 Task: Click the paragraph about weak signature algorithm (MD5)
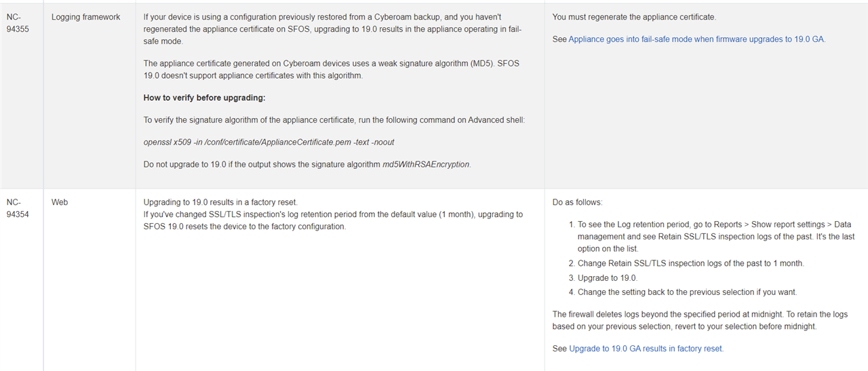click(x=332, y=70)
